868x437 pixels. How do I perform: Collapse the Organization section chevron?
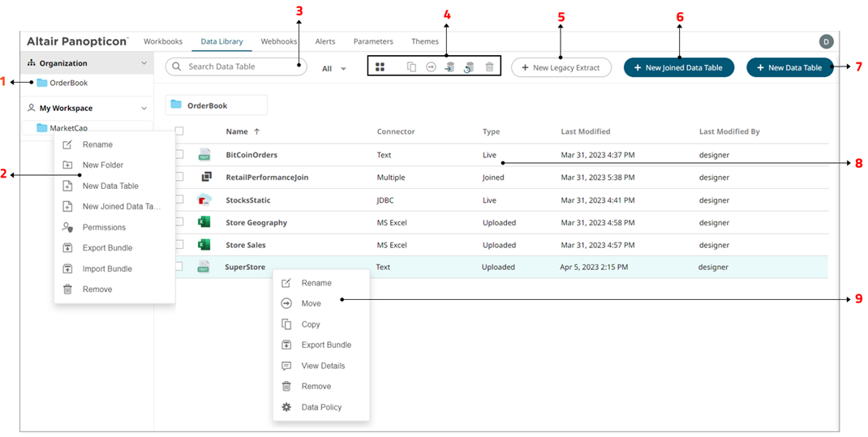pos(144,63)
